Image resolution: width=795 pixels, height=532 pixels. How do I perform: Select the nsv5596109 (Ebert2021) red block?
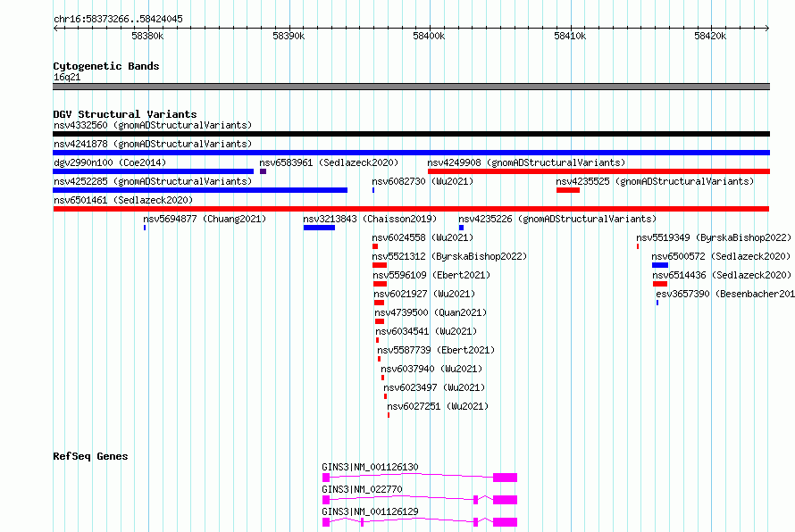(x=381, y=284)
